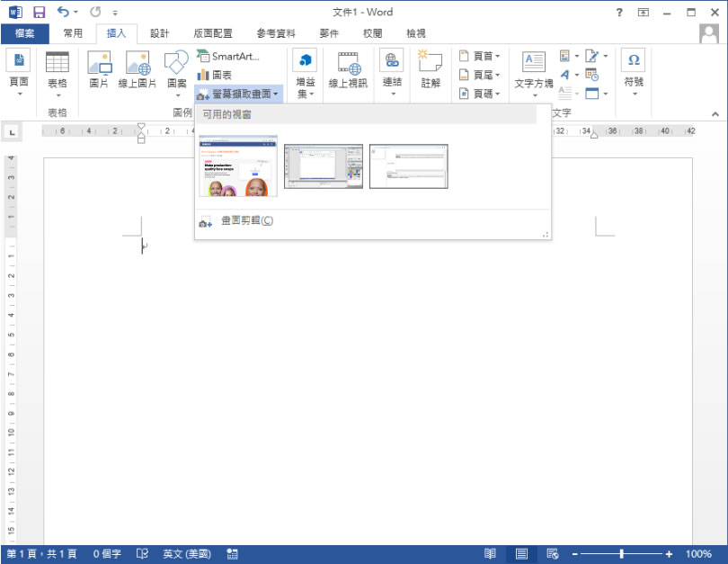Open the 連結 links button
Screen dimensions: 728x564
coord(393,73)
